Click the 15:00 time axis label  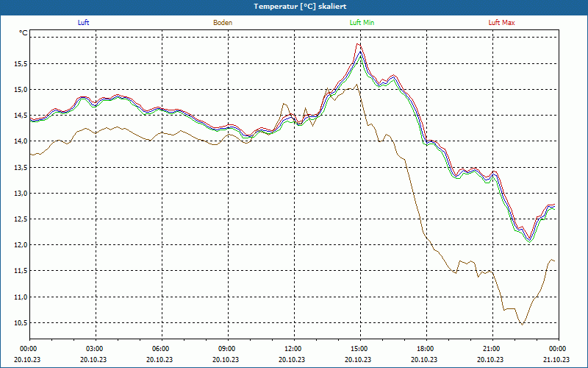(360, 349)
